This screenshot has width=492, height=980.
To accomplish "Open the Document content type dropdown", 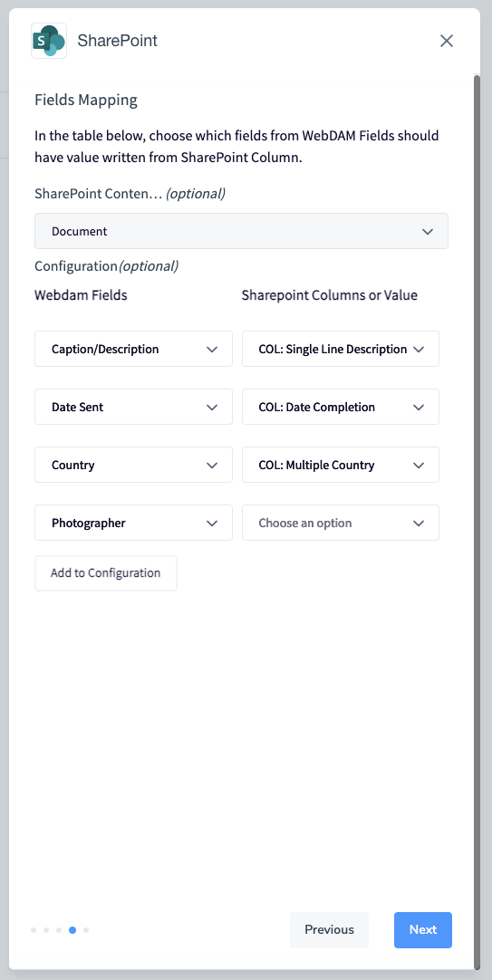I will (x=241, y=231).
